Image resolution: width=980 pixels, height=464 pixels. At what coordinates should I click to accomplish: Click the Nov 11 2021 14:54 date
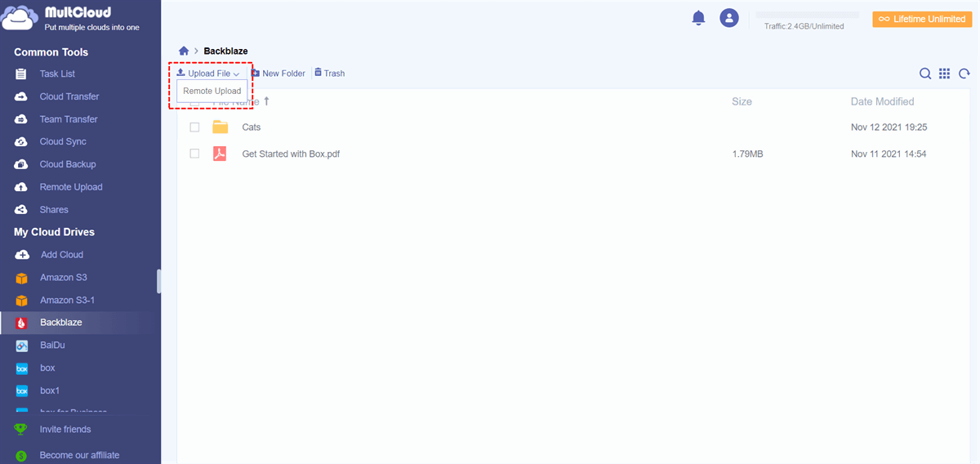pos(889,154)
